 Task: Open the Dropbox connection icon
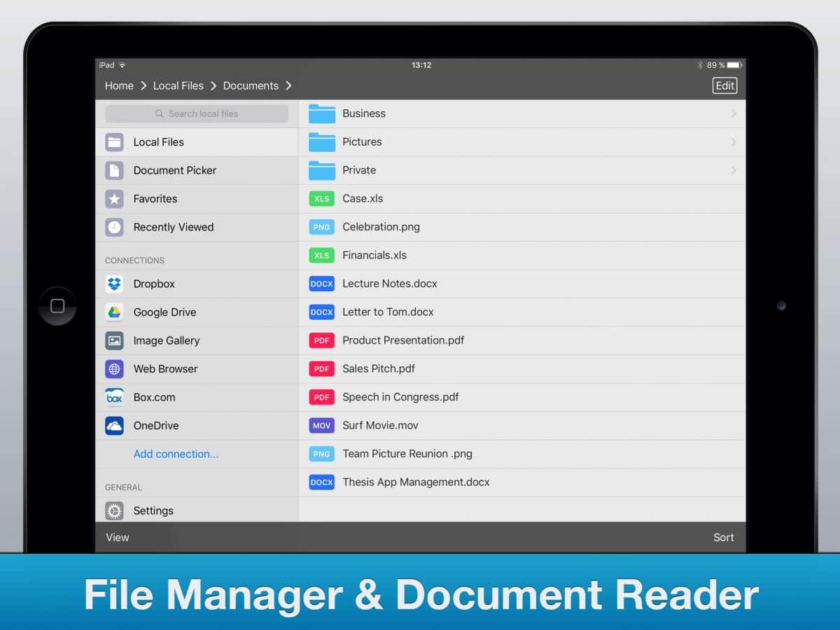click(x=114, y=283)
